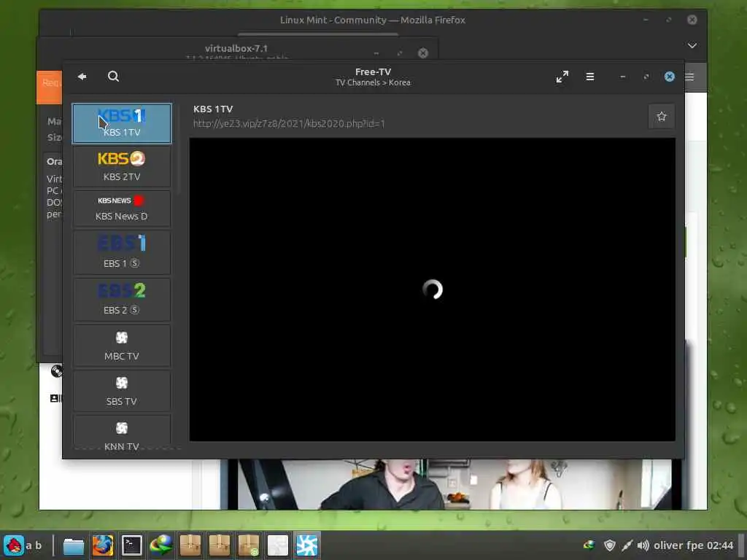Choose the EBS 2 channel
The width and height of the screenshot is (747, 560).
point(122,300)
